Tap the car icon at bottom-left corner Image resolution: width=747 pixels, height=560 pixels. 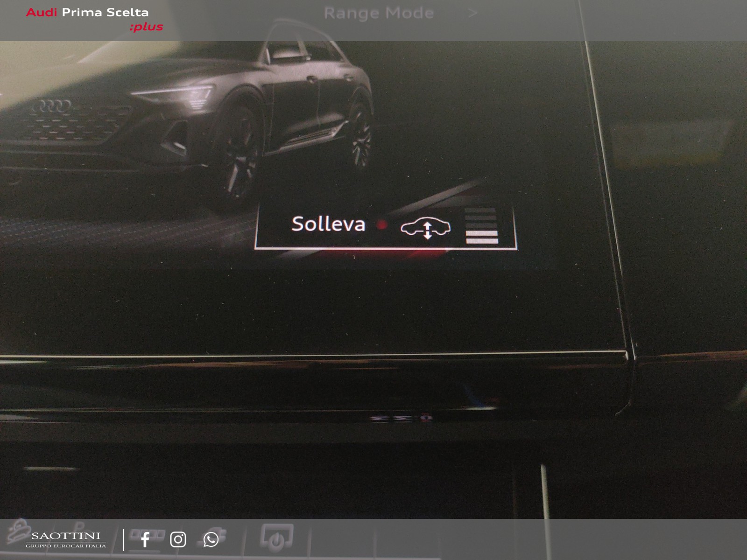17,531
